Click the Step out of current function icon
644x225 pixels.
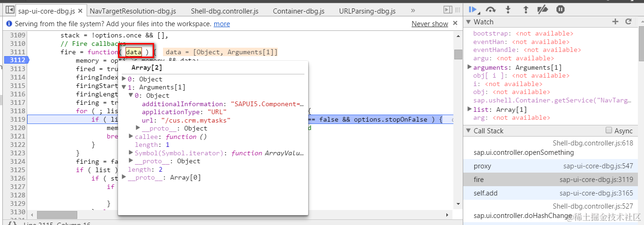point(526,9)
